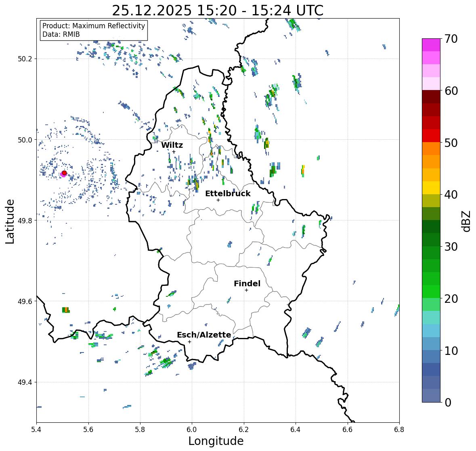
Task: Select the Ettelbruck city label
Action: (x=228, y=193)
